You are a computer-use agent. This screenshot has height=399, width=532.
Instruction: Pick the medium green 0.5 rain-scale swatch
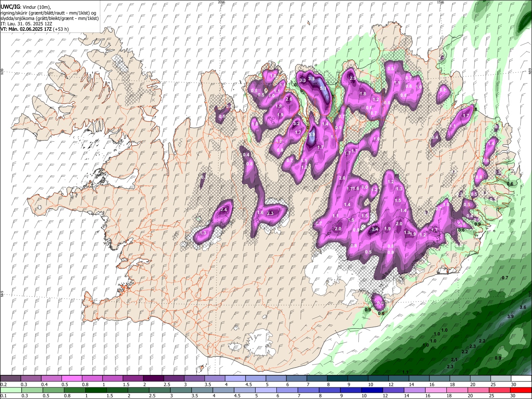tap(53, 390)
